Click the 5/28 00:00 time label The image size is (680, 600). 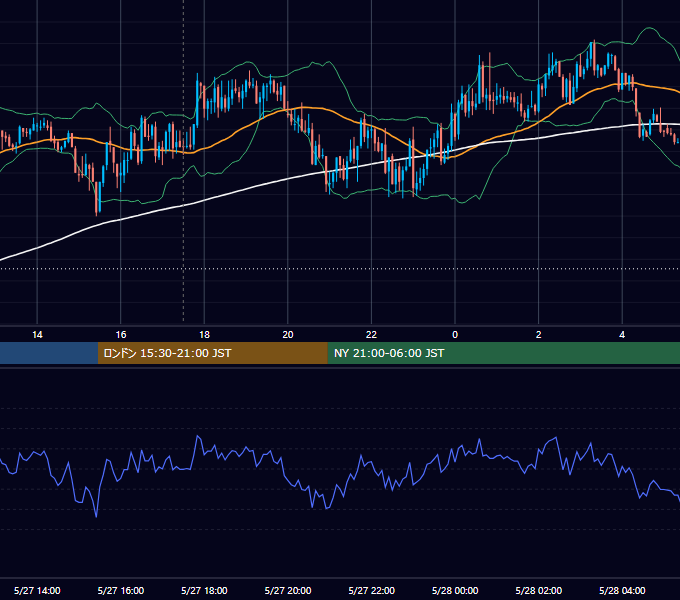(x=455, y=590)
